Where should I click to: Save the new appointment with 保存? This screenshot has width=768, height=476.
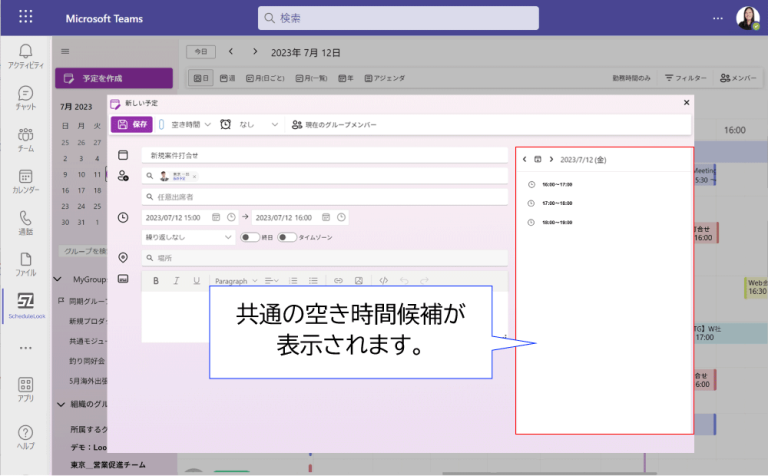133,125
